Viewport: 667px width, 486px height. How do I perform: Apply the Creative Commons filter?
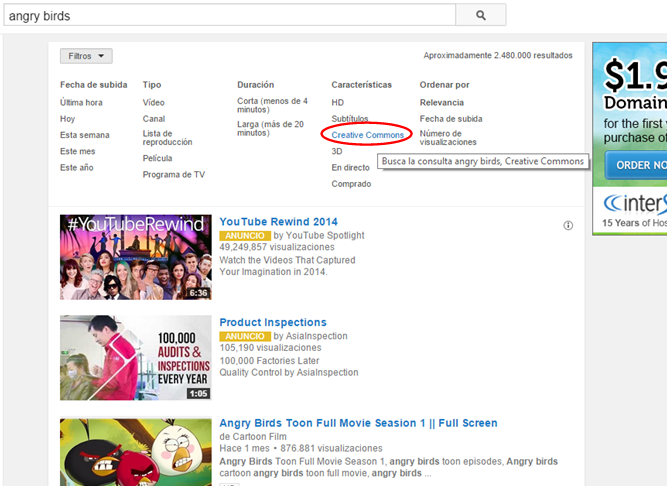[x=368, y=135]
